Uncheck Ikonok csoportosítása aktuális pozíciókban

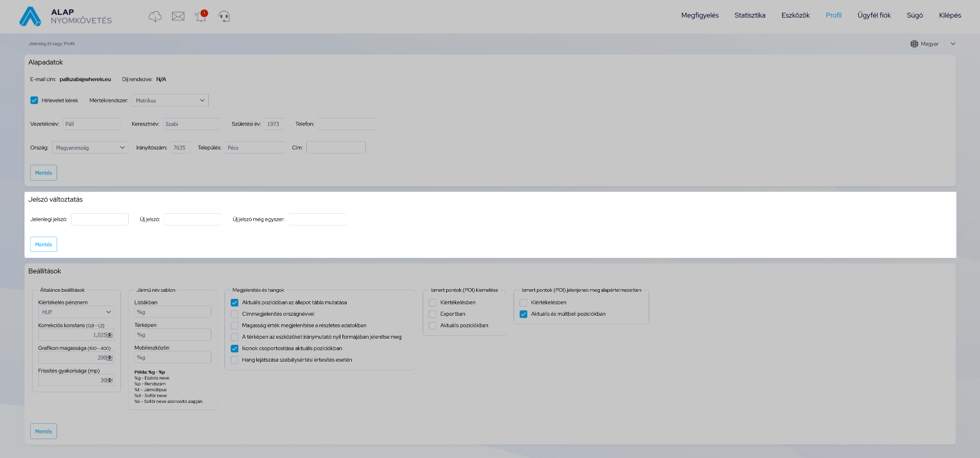235,349
